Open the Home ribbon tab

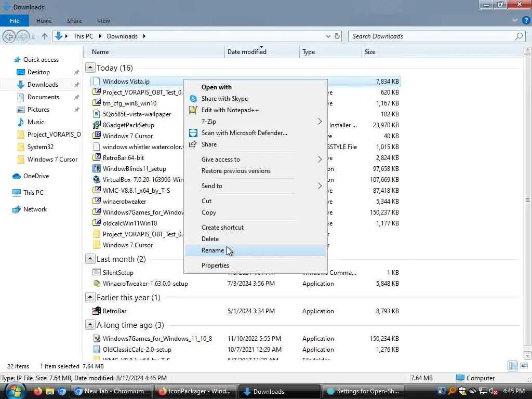(x=44, y=21)
